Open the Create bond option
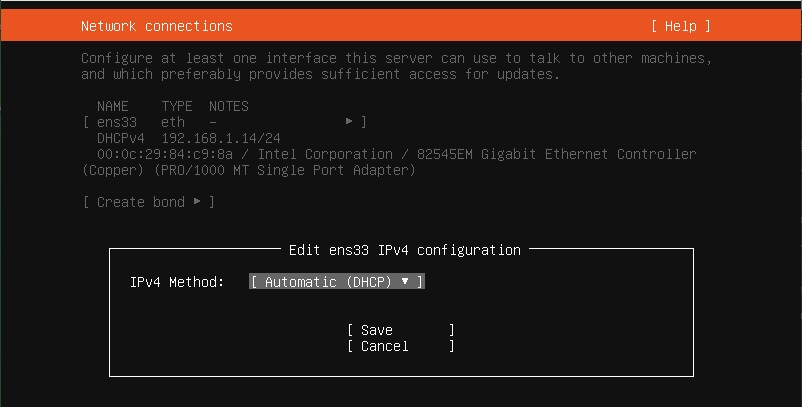The image size is (802, 407). (x=148, y=202)
